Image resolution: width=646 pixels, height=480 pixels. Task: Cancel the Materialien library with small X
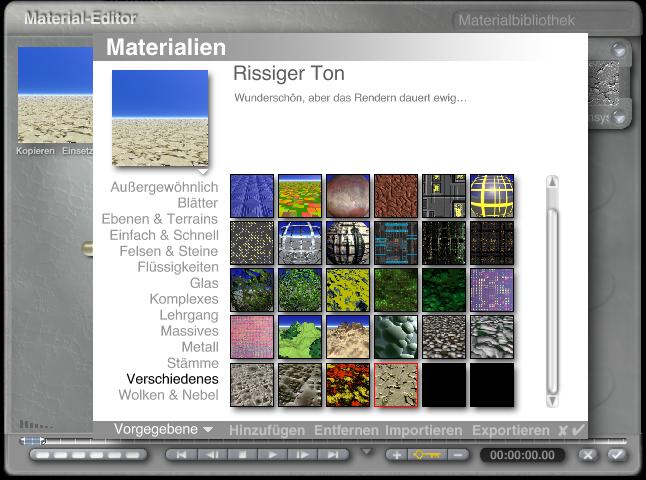pyautogui.click(x=562, y=431)
